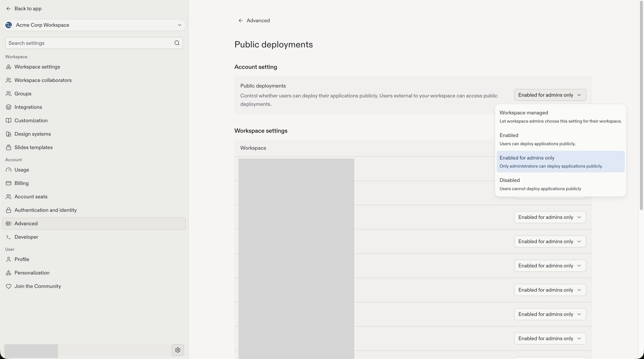Screen dimensions: 644x359
Task: Click the Workspace column header
Action: (253, 148)
